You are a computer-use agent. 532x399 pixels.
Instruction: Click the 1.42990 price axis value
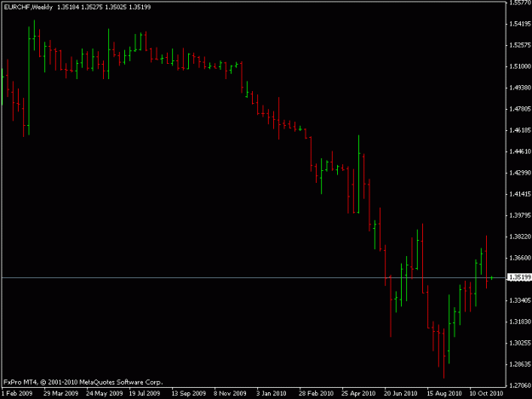(x=520, y=173)
